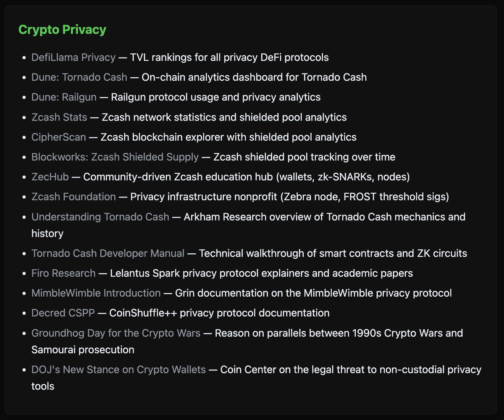
Task: Open the DefiLlama Privacy link
Action: tap(73, 57)
